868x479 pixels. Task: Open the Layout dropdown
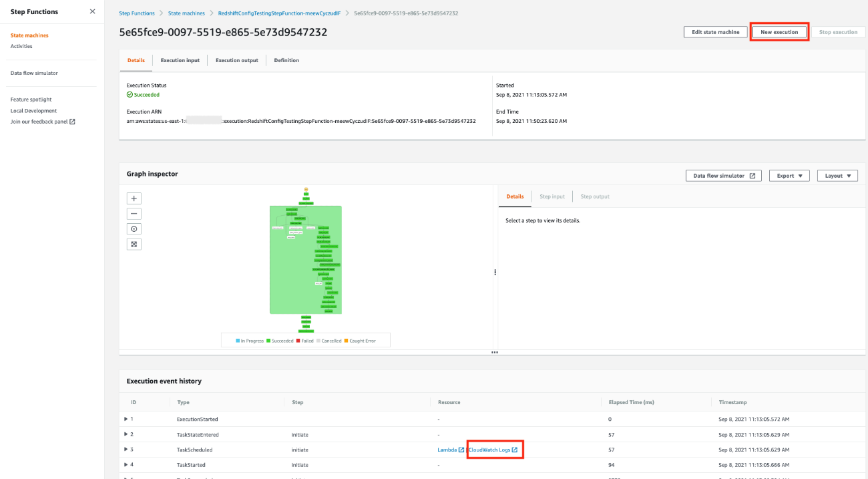(837, 176)
